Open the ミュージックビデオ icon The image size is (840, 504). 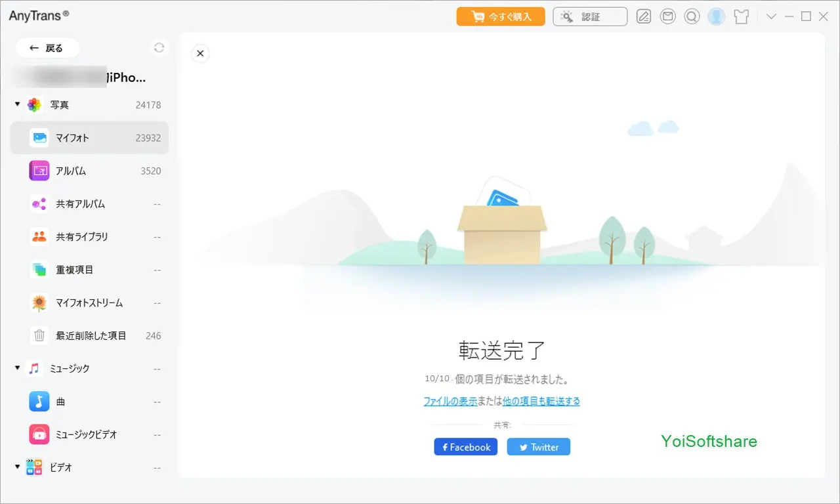coord(39,434)
